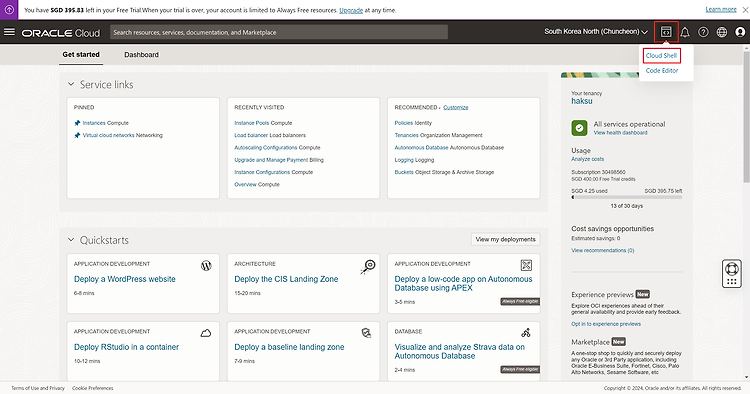The width and height of the screenshot is (750, 394).
Task: Select Cloud Shell from the menu
Action: pyautogui.click(x=662, y=55)
